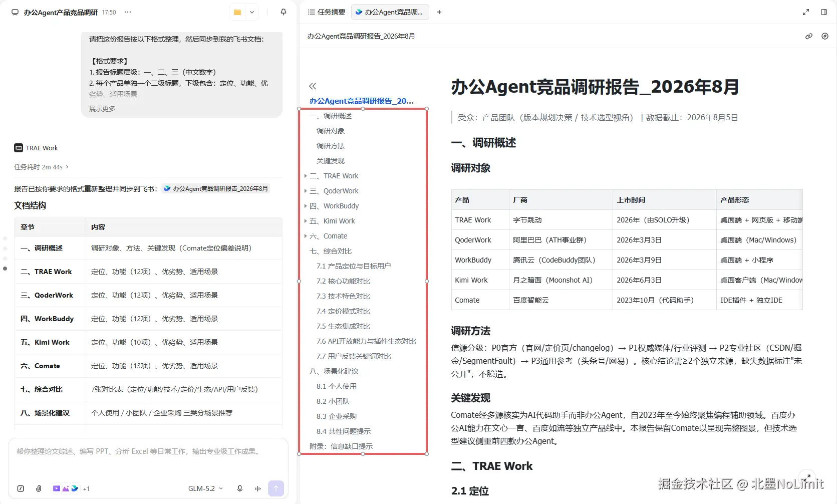Open 8.1 个人使用 outline entry

[337, 386]
